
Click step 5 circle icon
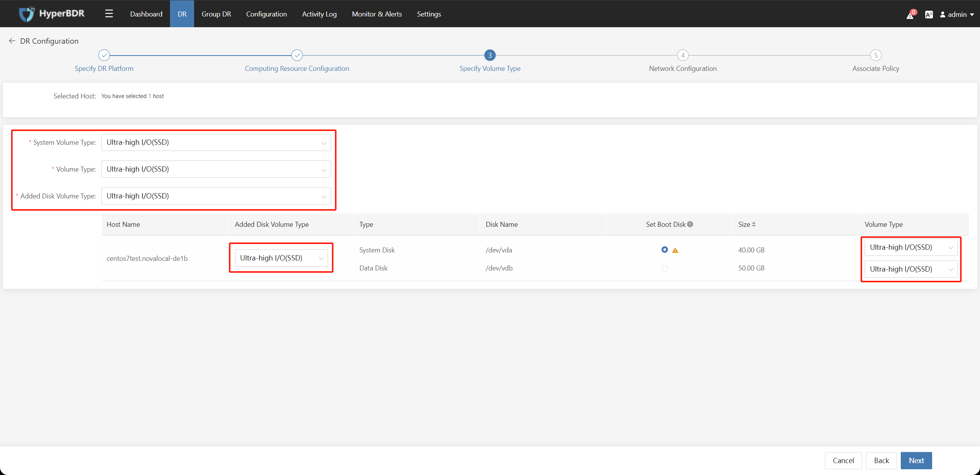[876, 55]
